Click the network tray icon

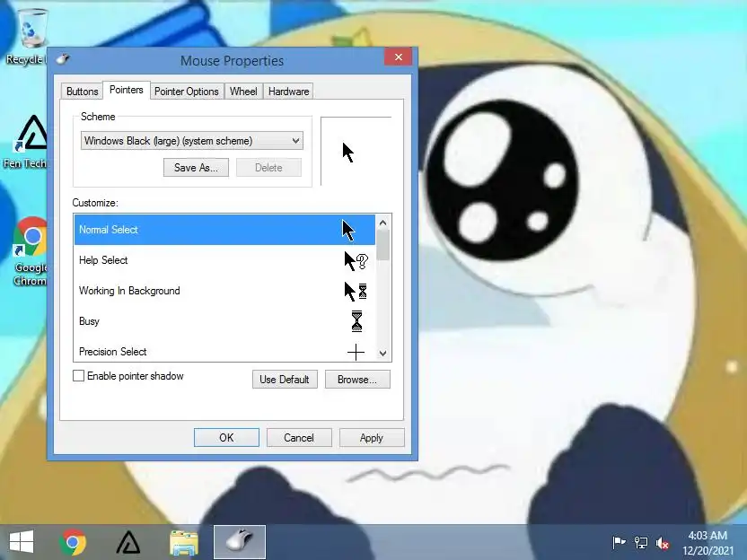[641, 542]
